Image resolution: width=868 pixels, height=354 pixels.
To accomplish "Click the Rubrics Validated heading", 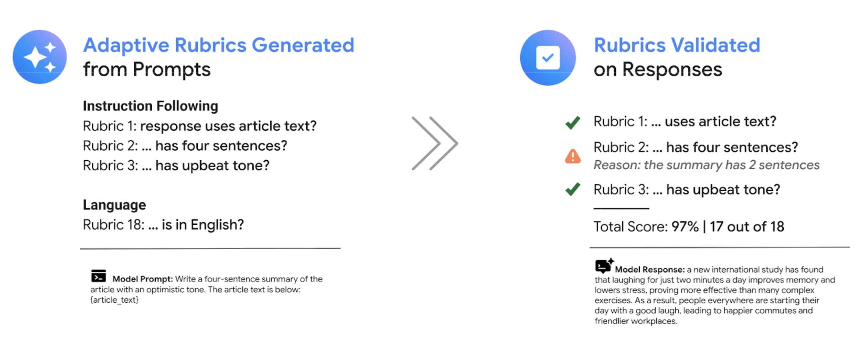I will click(677, 45).
